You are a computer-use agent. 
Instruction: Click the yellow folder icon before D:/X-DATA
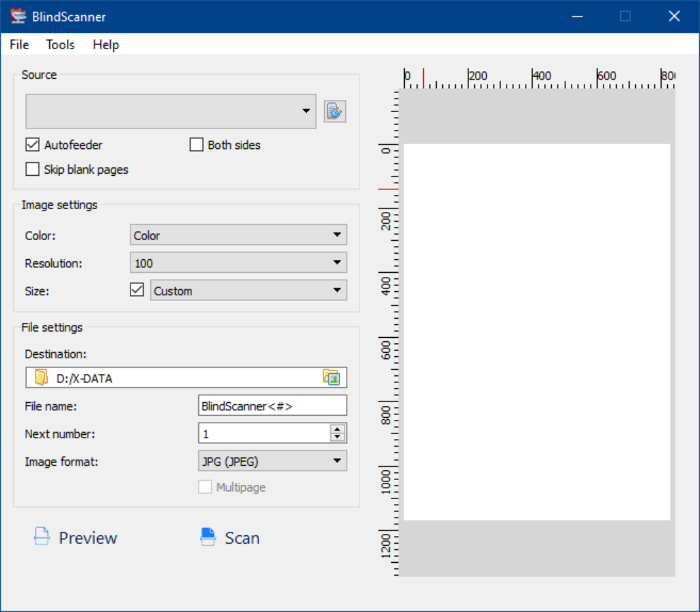tap(41, 377)
